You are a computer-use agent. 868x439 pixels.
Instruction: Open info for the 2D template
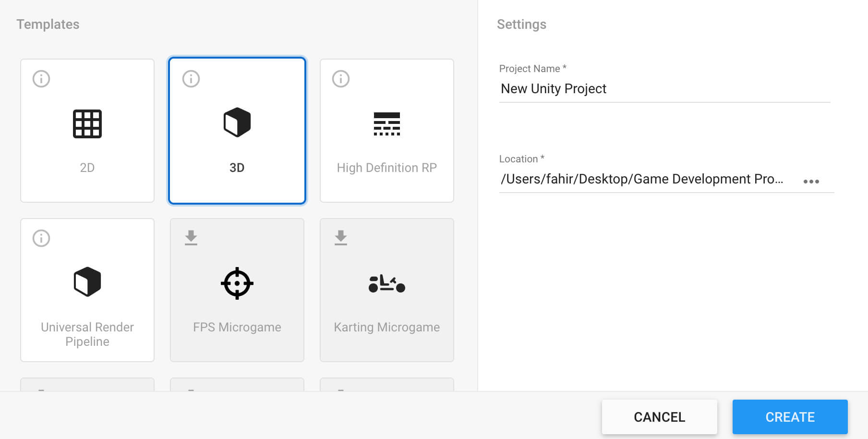tap(41, 79)
